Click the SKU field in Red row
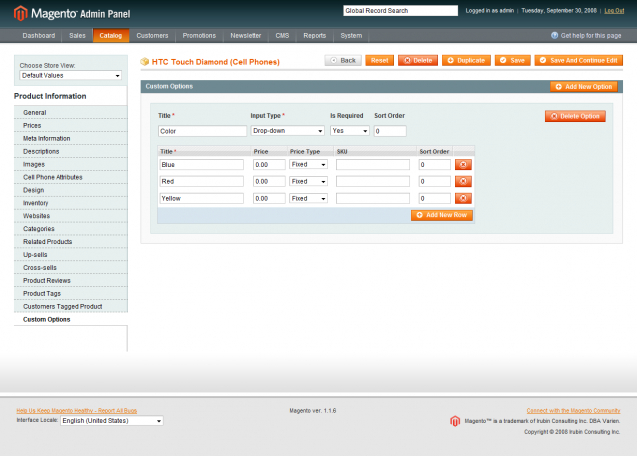 click(373, 181)
